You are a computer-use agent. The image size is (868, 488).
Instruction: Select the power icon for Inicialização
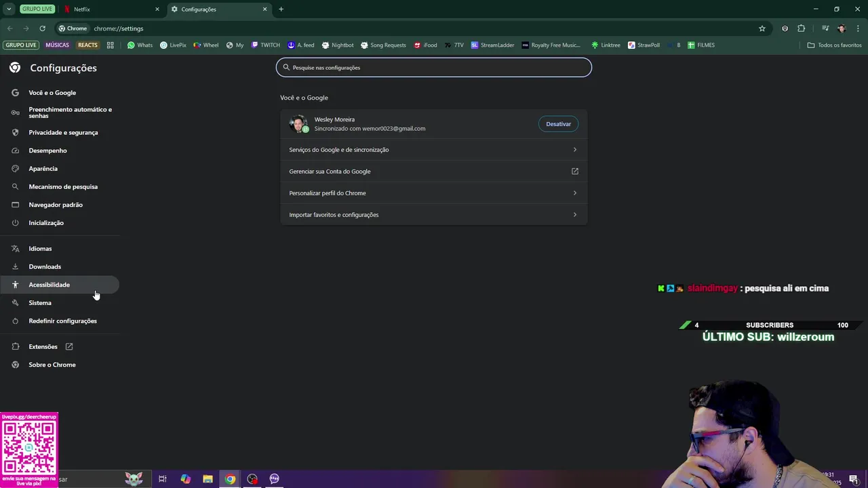tap(15, 223)
